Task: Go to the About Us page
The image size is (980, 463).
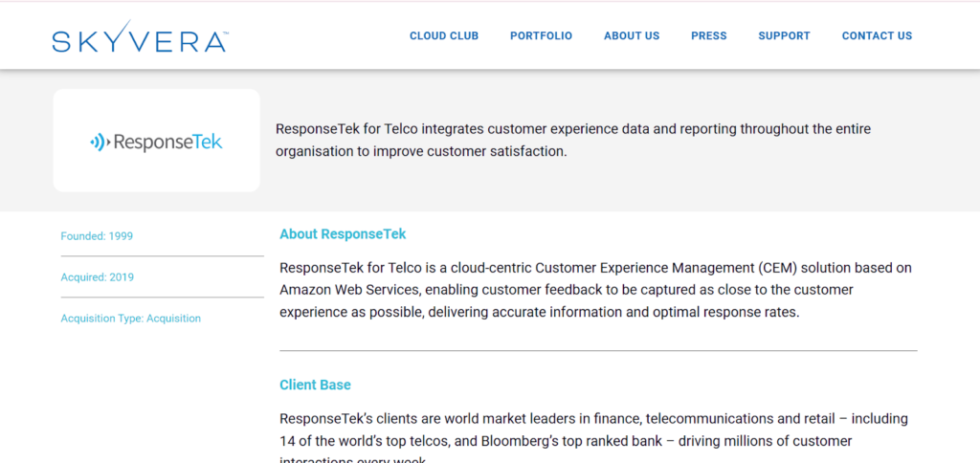Action: coord(632,35)
